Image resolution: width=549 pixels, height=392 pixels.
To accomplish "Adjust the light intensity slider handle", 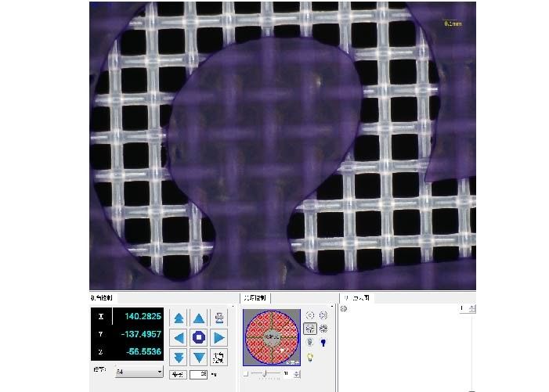I will tap(264, 375).
